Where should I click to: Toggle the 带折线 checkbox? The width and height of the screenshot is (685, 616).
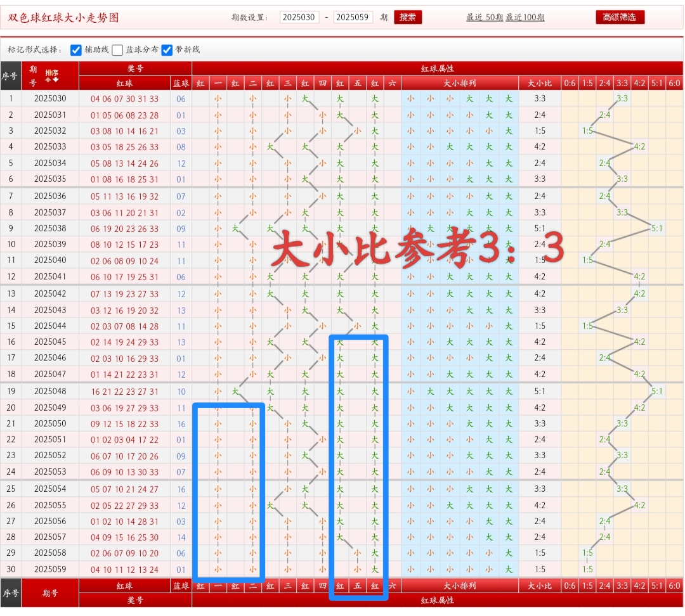point(166,50)
